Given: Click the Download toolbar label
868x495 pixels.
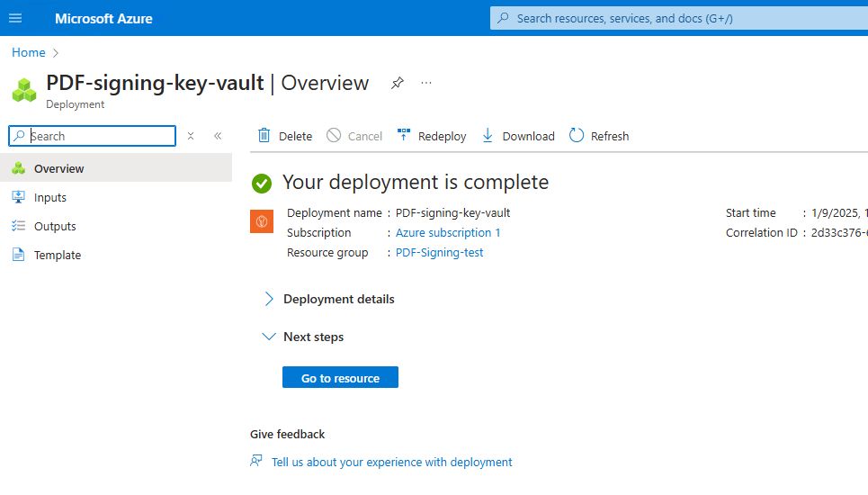Looking at the screenshot, I should click(x=528, y=136).
